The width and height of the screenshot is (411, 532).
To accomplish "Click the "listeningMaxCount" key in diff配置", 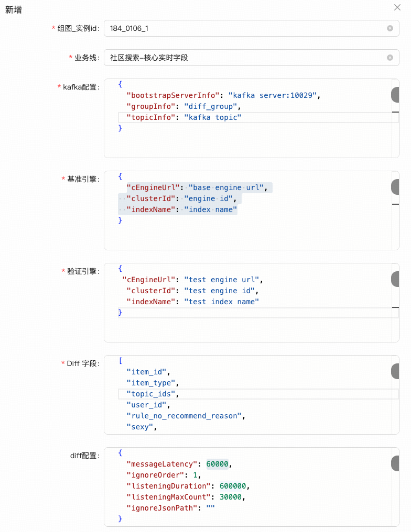I will (168, 497).
